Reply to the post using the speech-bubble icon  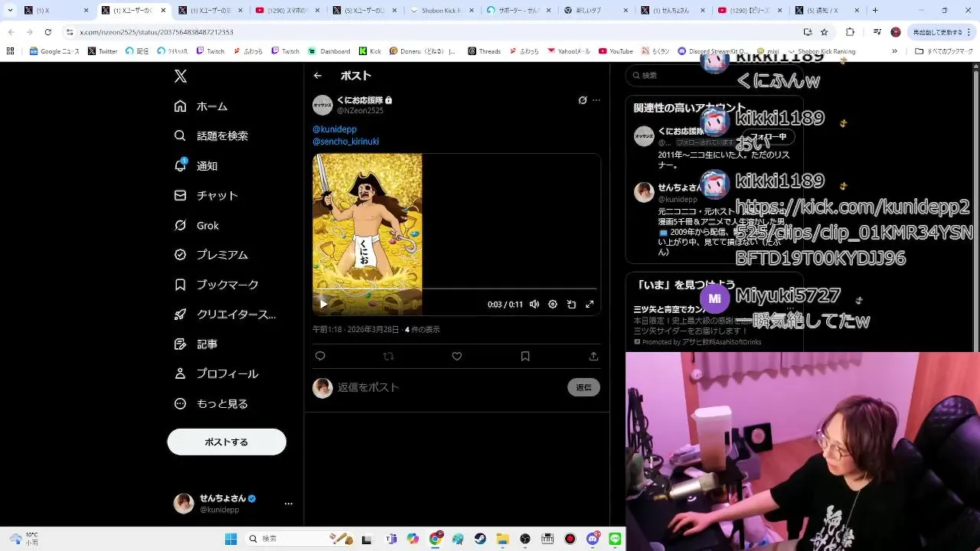320,356
